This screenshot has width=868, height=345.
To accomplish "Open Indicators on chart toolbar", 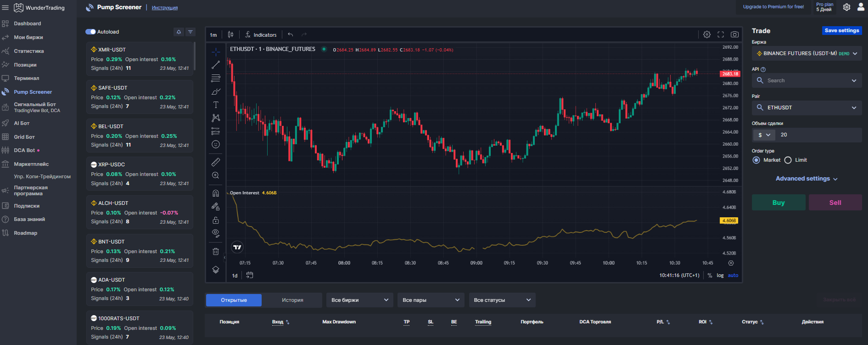I will (261, 34).
